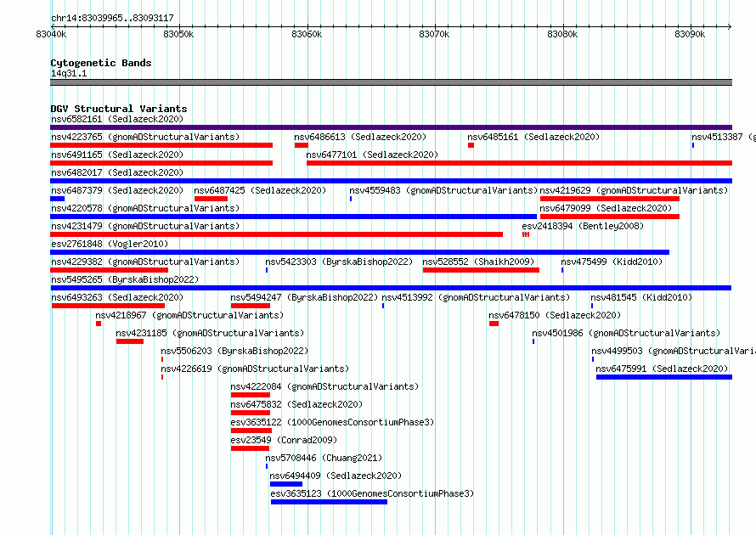Click the esv2418394 (Bentley2008) label
This screenshot has height=535, width=756.
point(583,226)
